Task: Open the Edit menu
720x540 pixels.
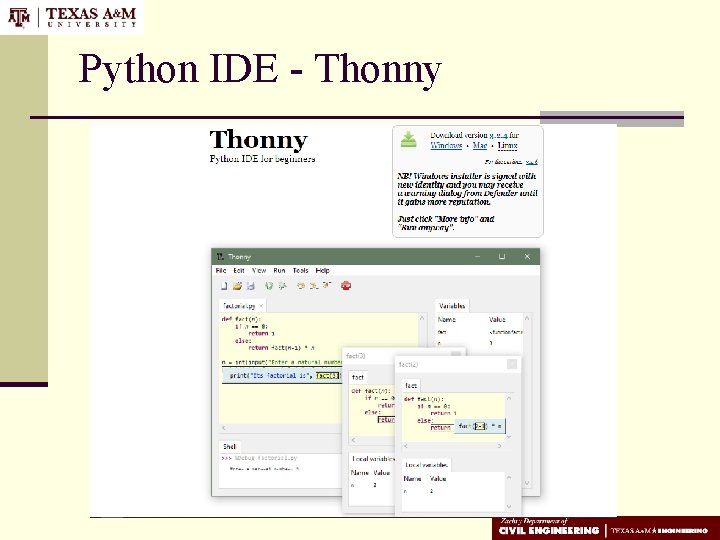Action: (239, 270)
